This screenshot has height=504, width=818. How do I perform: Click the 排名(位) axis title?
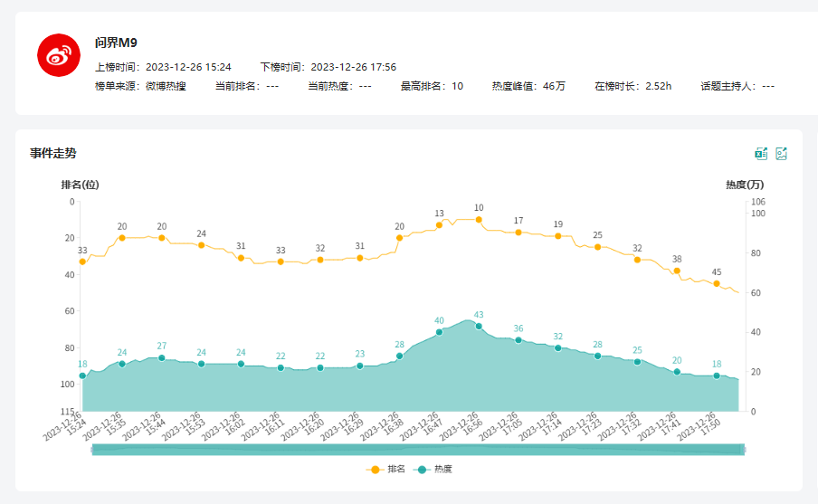80,185
